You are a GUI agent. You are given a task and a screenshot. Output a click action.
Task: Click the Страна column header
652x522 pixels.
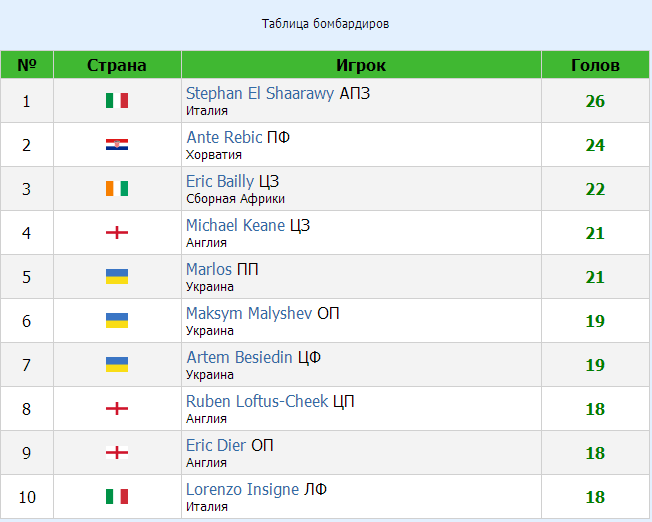[x=117, y=65]
